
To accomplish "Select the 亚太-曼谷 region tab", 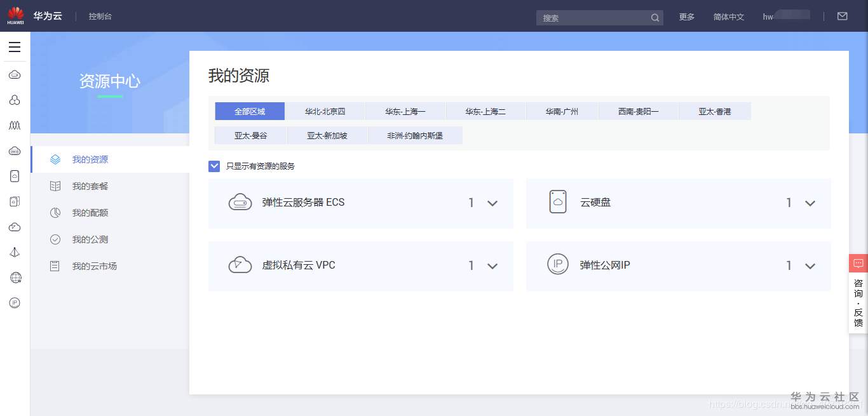I will coord(251,135).
